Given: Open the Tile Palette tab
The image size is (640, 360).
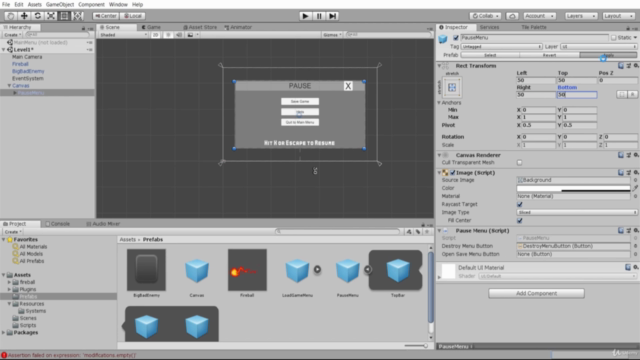Looking at the screenshot, I should [x=533, y=27].
